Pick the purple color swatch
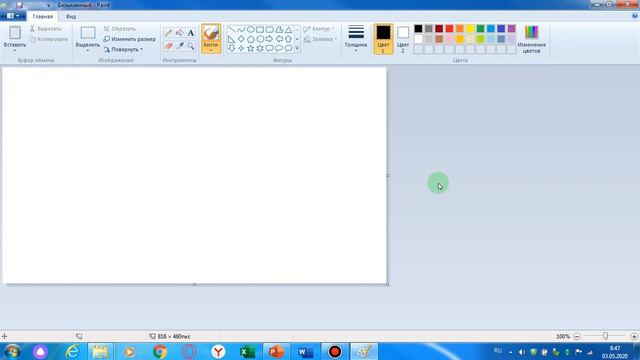 pyautogui.click(x=511, y=29)
